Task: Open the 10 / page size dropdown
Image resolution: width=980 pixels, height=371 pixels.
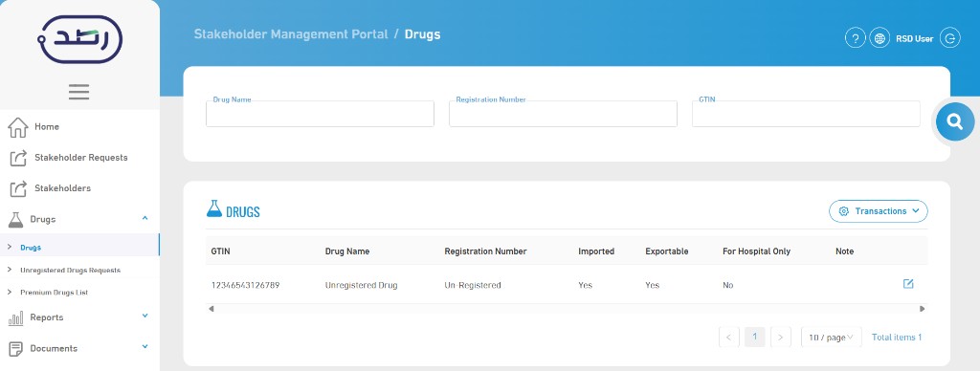Action: 832,338
